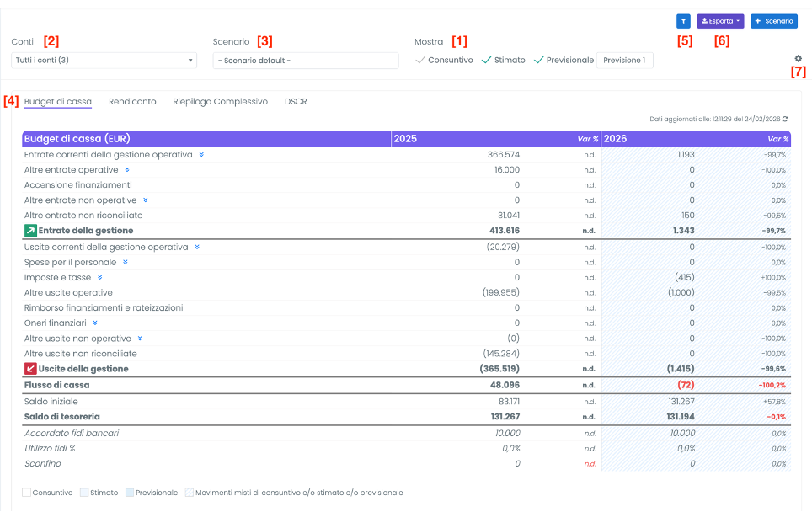Click green arrow icon for Entrate della gestione

(30, 231)
